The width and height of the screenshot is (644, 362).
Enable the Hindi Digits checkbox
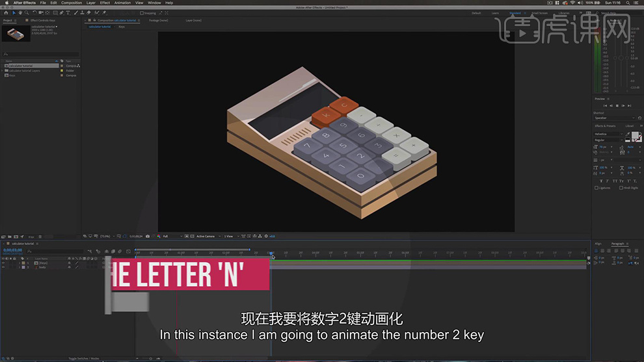coord(621,188)
